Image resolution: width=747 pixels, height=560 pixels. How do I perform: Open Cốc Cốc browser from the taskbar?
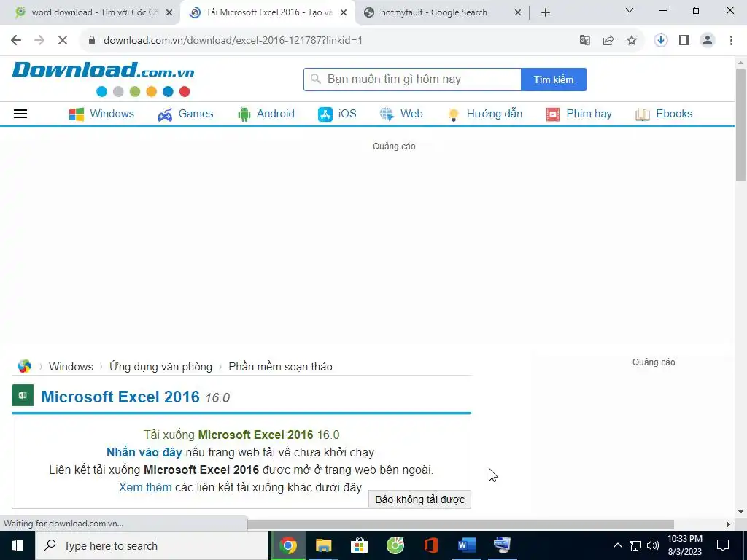click(x=395, y=545)
